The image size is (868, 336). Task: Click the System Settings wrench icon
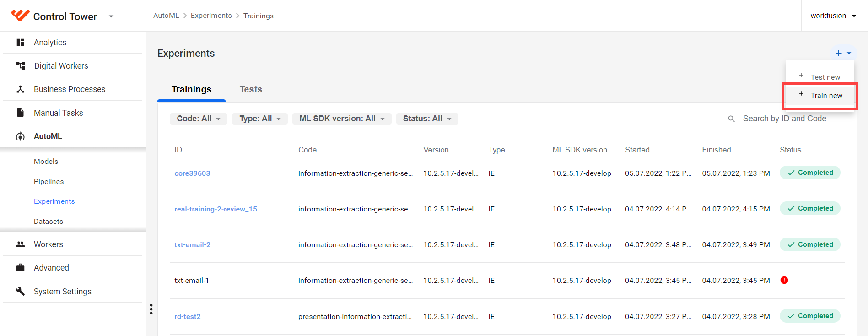(x=20, y=291)
